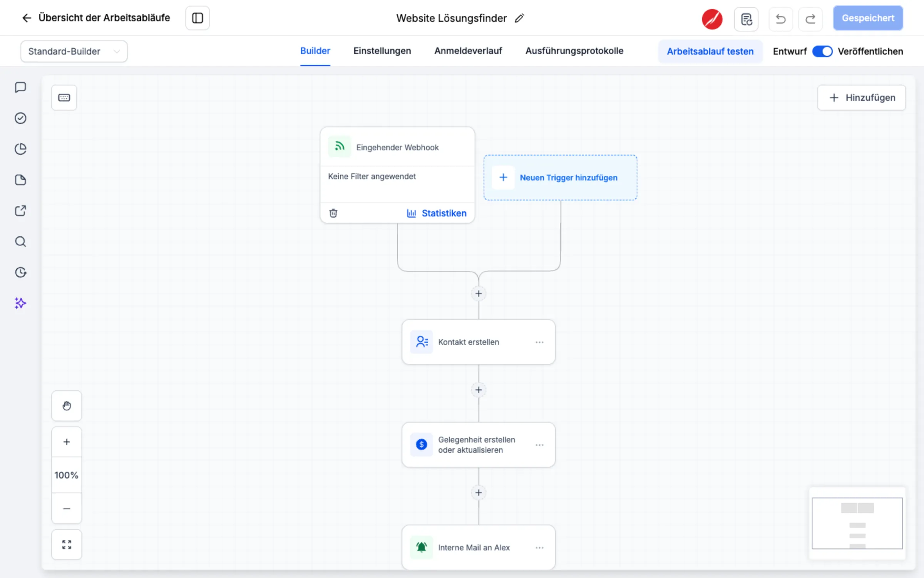Open the history clock sidebar icon
Screen dimensions: 924x578
coord(20,272)
